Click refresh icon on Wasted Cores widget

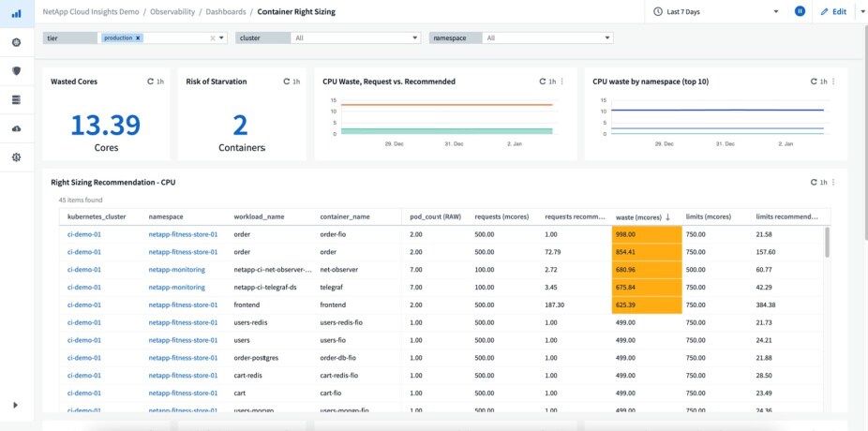(x=151, y=82)
